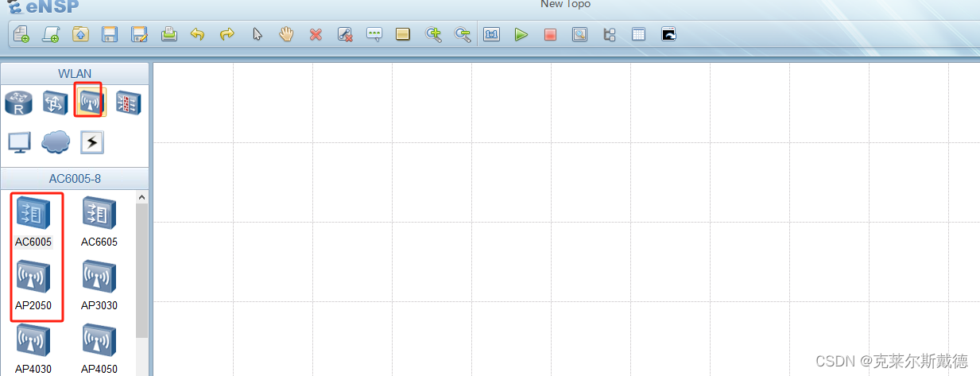Screen dimensions: 980x376
Task: Create a new topology
Action: pyautogui.click(x=21, y=34)
